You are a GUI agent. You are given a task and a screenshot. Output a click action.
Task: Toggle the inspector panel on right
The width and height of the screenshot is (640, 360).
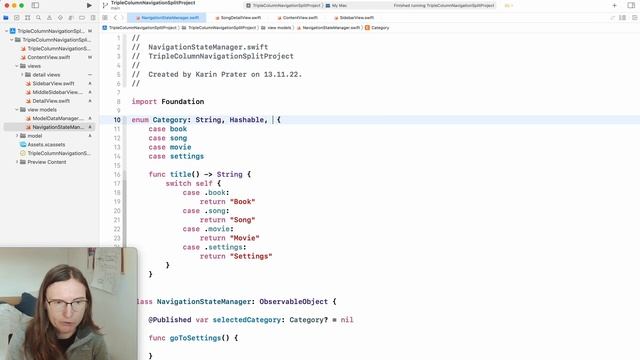point(631,5)
